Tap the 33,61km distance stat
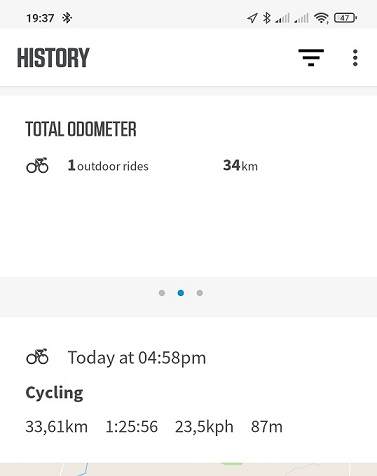 pos(57,427)
